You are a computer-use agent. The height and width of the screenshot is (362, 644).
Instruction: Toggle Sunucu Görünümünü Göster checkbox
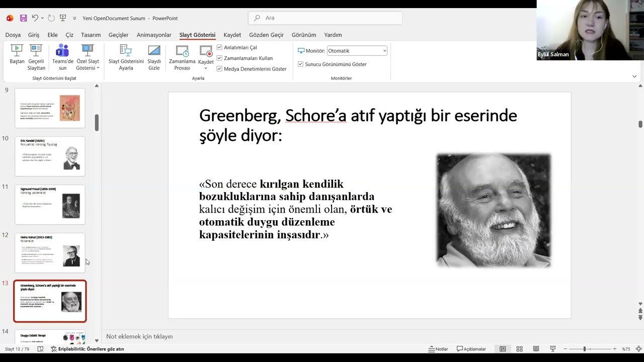click(300, 64)
